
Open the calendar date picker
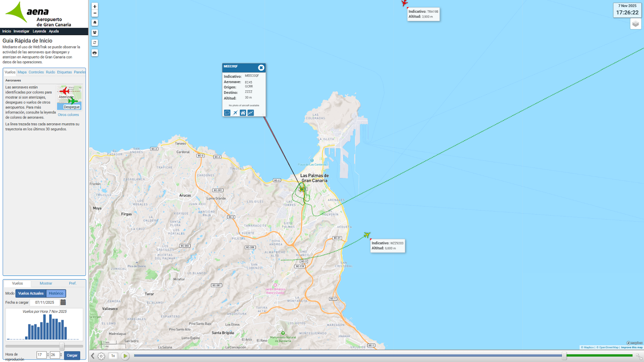click(63, 302)
